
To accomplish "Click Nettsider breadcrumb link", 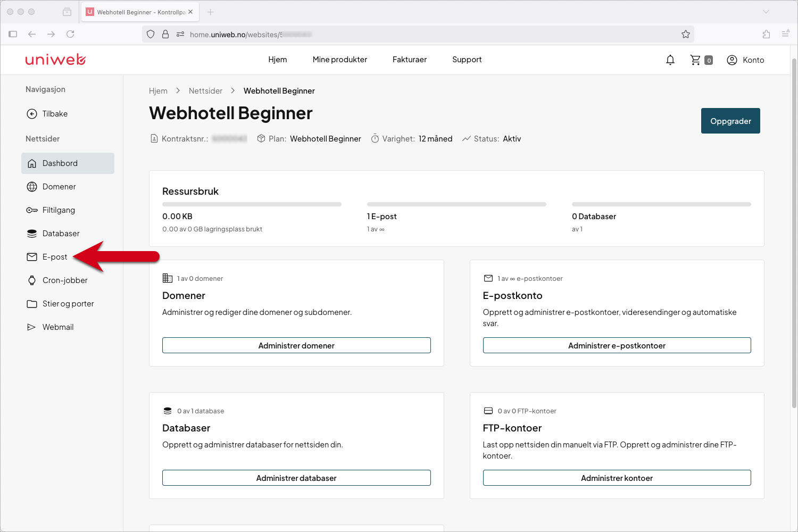I will (205, 91).
